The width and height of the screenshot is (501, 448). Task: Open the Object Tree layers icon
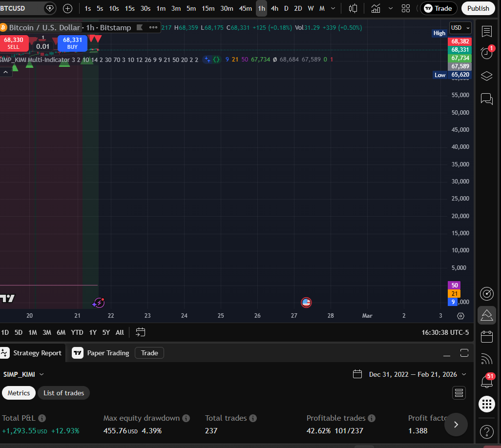coord(486,76)
